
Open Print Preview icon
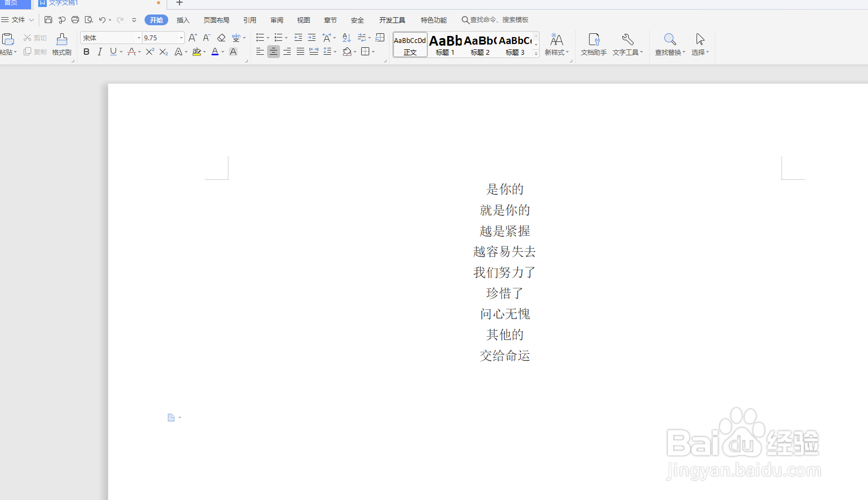tap(89, 20)
